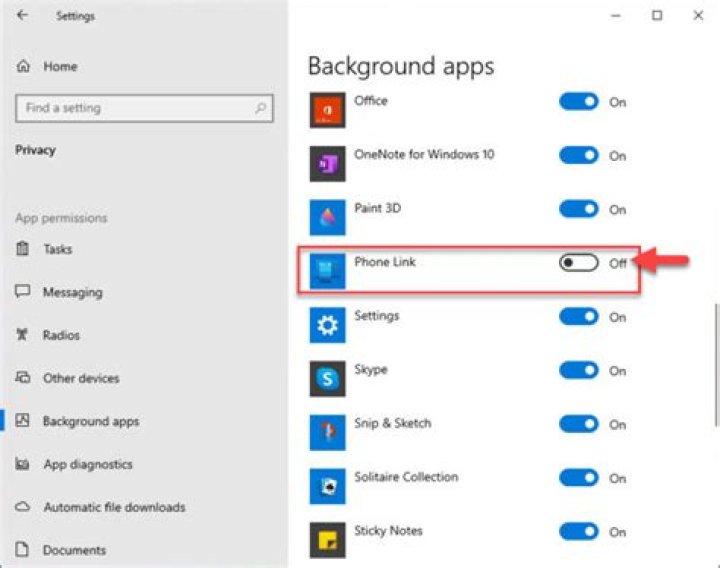Disable OneNote for Windows 10 toggle
The height and width of the screenshot is (568, 720).
(x=579, y=155)
